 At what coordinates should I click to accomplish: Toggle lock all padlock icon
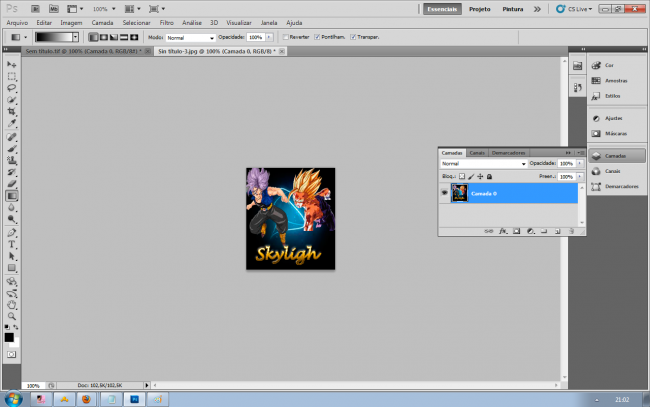click(x=489, y=177)
